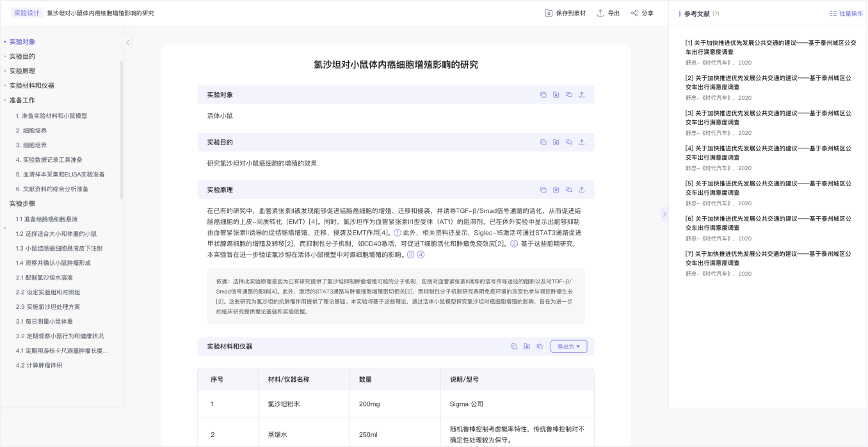Select outline item 4.2 计算肿瘤体积
Viewport: 868px width, 447px height.
click(x=39, y=365)
